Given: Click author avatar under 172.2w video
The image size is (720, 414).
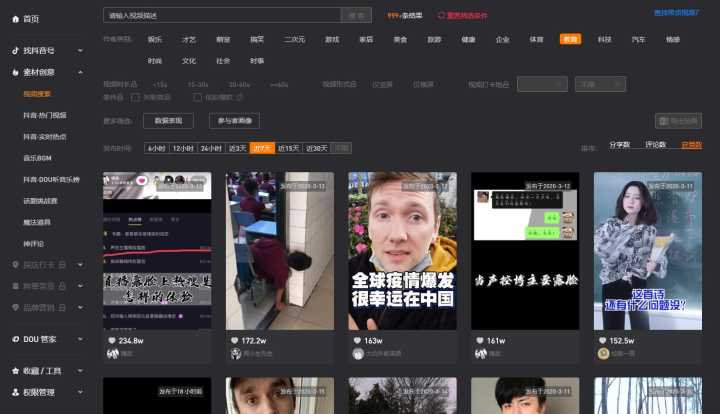Looking at the screenshot, I should tap(236, 353).
